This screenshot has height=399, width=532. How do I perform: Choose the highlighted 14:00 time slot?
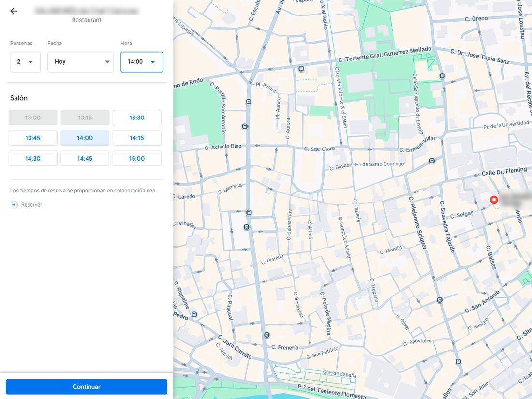pos(85,138)
